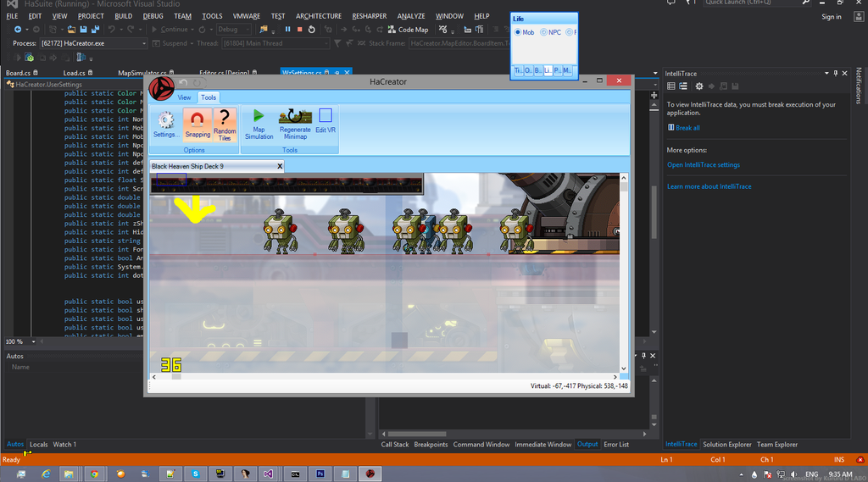Click the red Stop Debugging button
Image resolution: width=868 pixels, height=482 pixels.
(299, 30)
